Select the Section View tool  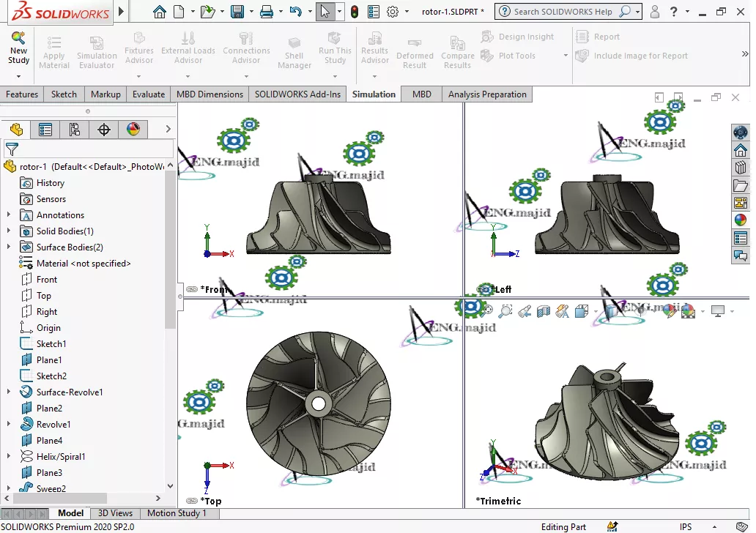(x=543, y=312)
